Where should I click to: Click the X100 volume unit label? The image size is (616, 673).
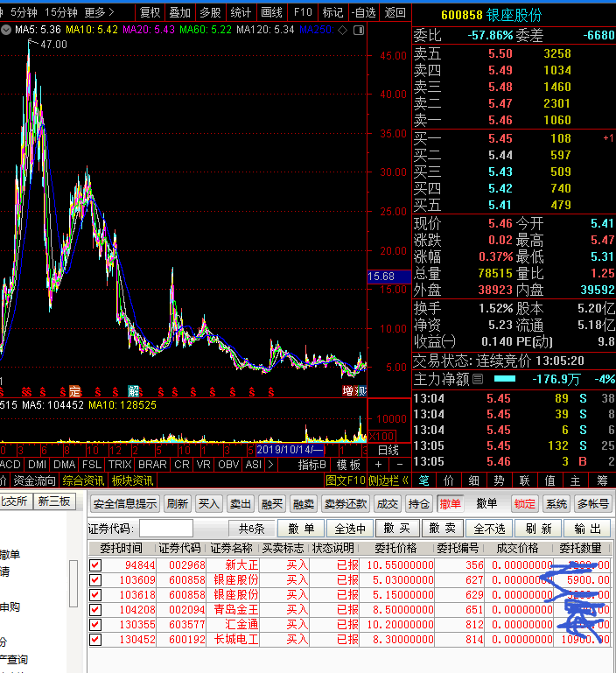pyautogui.click(x=381, y=437)
